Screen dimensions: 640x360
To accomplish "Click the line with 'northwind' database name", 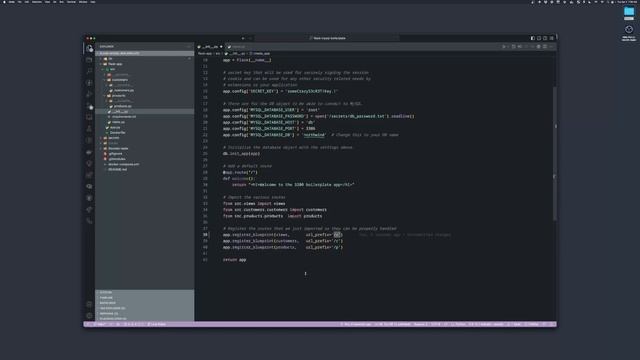I will (310, 135).
